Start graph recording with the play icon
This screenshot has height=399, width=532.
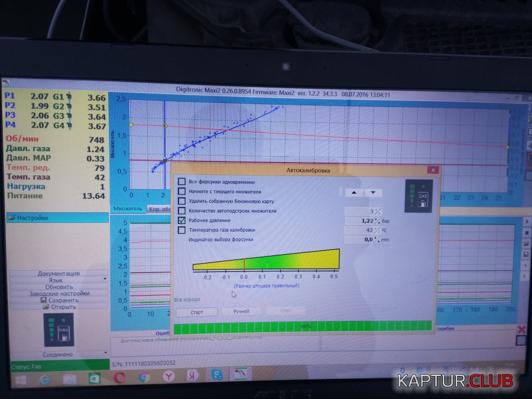tap(527, 222)
